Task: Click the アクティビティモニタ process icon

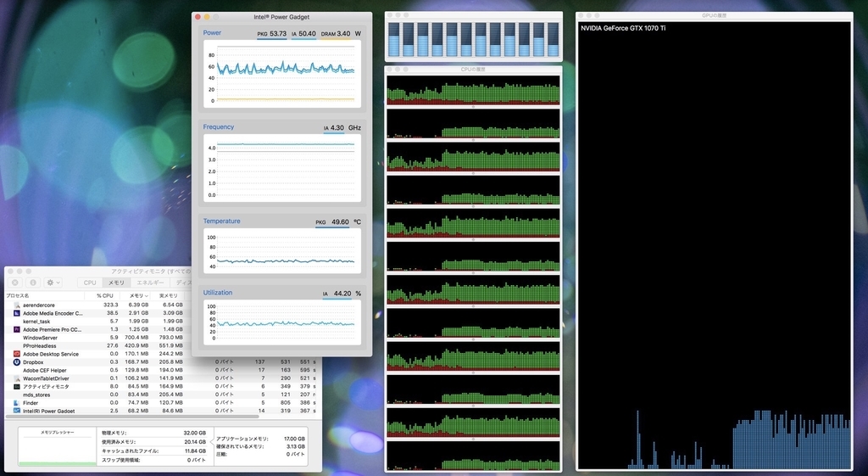Action: (17, 386)
